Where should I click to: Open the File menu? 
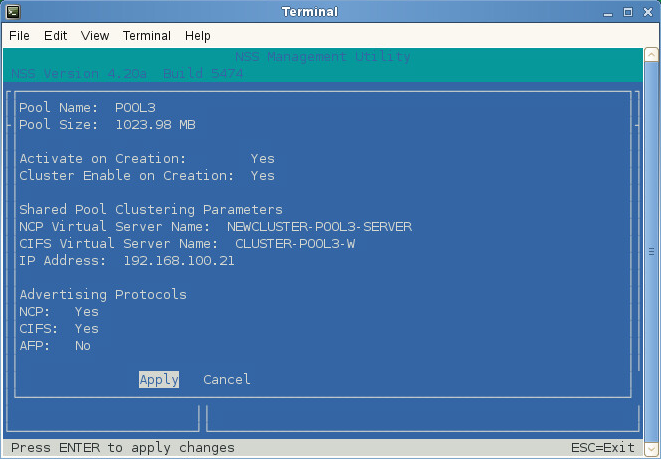(19, 36)
